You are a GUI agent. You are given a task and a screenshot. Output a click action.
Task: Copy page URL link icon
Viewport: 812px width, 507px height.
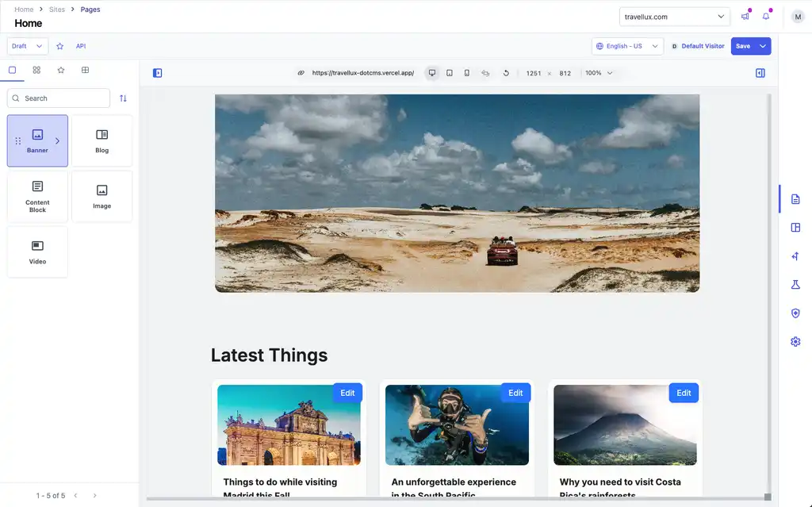click(301, 73)
